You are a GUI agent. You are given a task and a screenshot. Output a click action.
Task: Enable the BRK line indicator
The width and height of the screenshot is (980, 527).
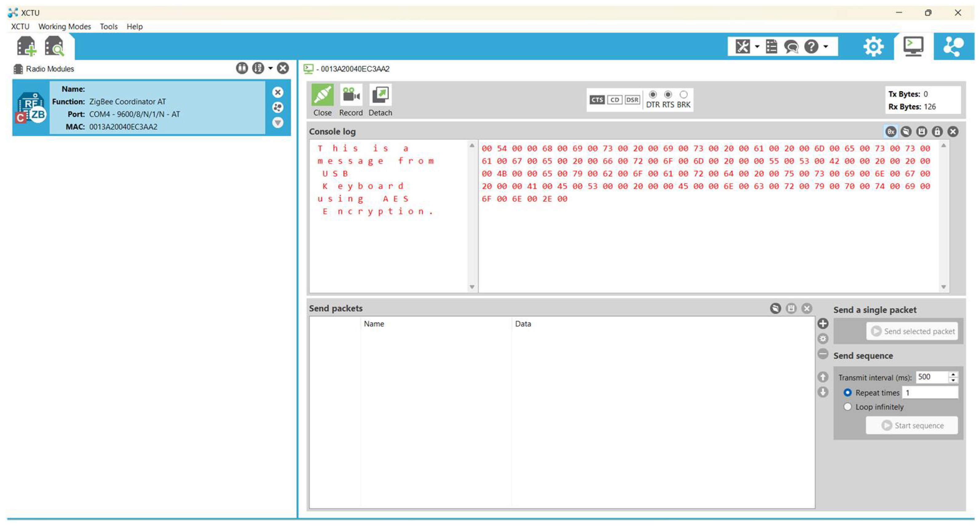pos(683,94)
